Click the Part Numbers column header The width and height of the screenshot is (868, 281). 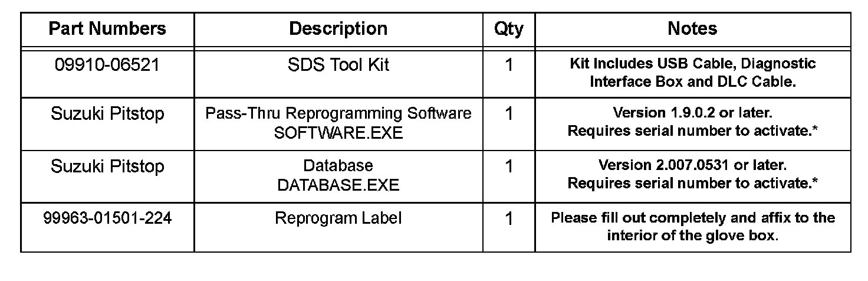pos(107,28)
